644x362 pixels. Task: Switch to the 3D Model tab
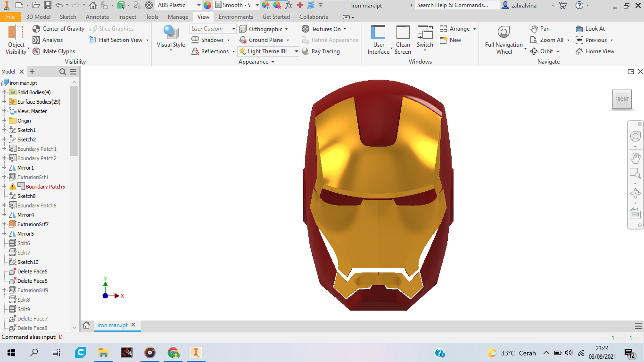pyautogui.click(x=38, y=17)
